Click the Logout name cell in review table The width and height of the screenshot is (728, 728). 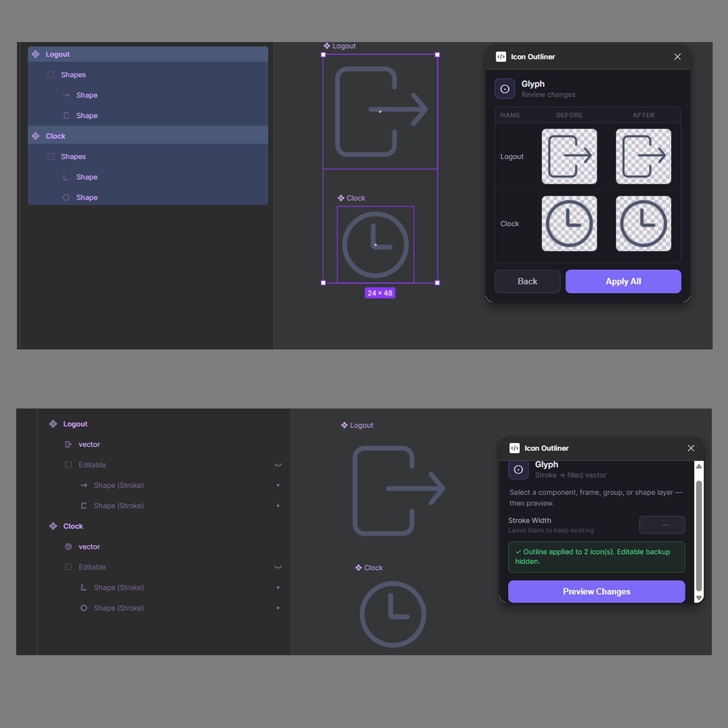(x=512, y=157)
